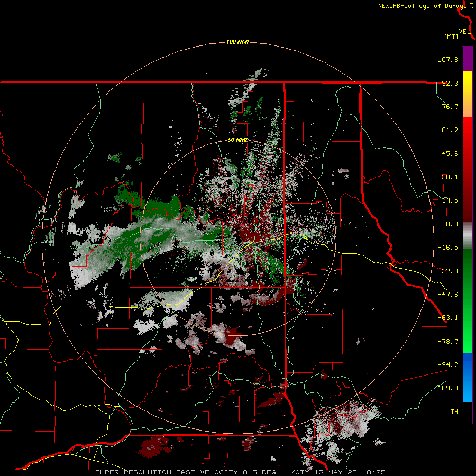Select the -78.7 legend value

pyautogui.click(x=448, y=342)
